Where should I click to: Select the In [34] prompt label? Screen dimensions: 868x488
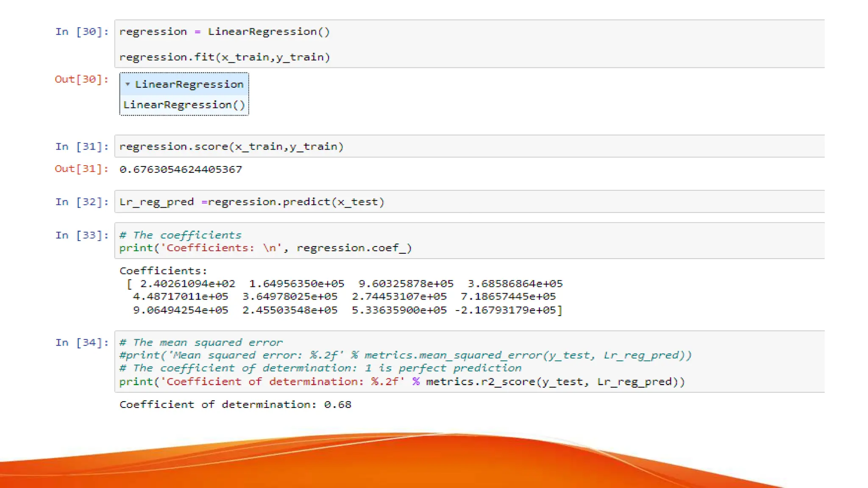[82, 343]
